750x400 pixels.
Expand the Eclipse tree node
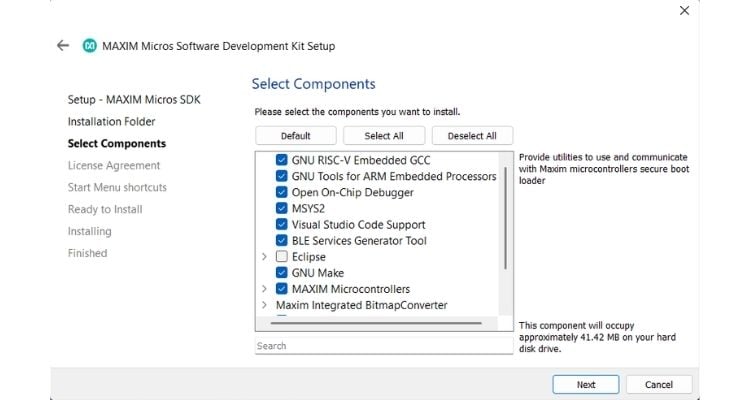(x=264, y=257)
